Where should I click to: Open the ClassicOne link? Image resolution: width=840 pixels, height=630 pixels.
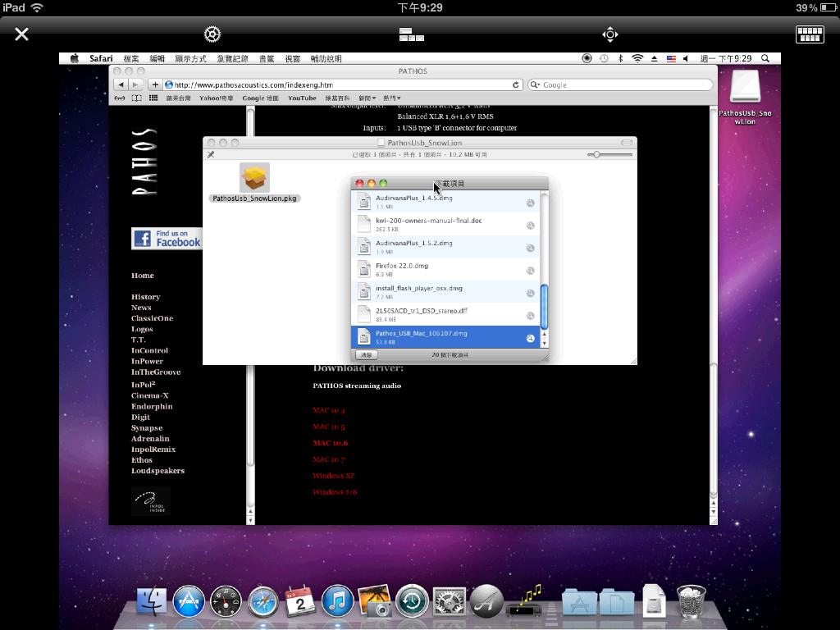click(152, 318)
